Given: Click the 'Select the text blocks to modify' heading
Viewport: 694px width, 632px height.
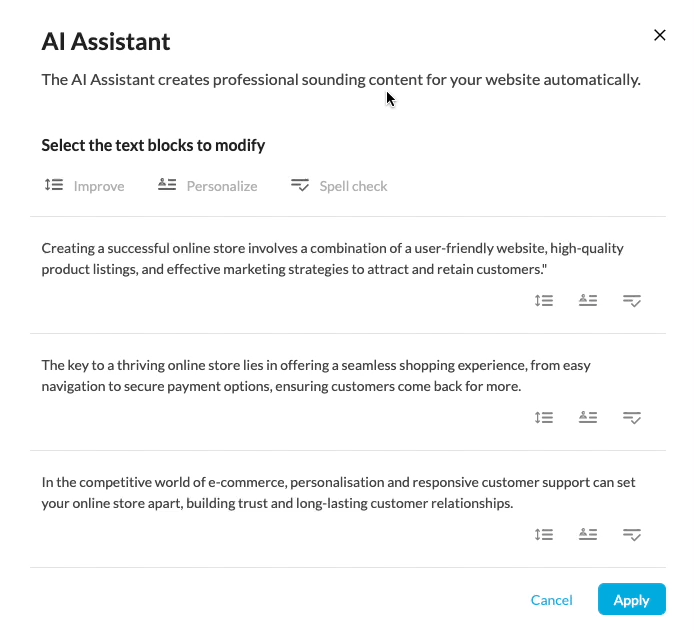Looking at the screenshot, I should pyautogui.click(x=153, y=146).
